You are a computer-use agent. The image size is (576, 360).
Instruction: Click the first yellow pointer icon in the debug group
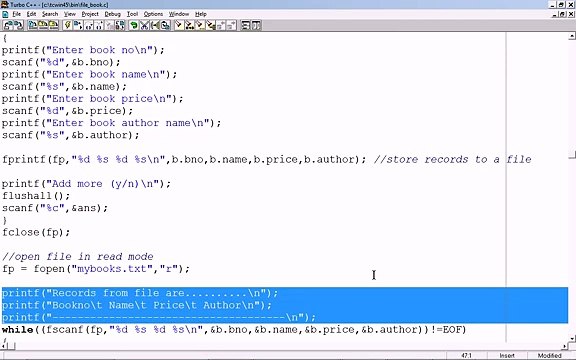(x=179, y=25)
